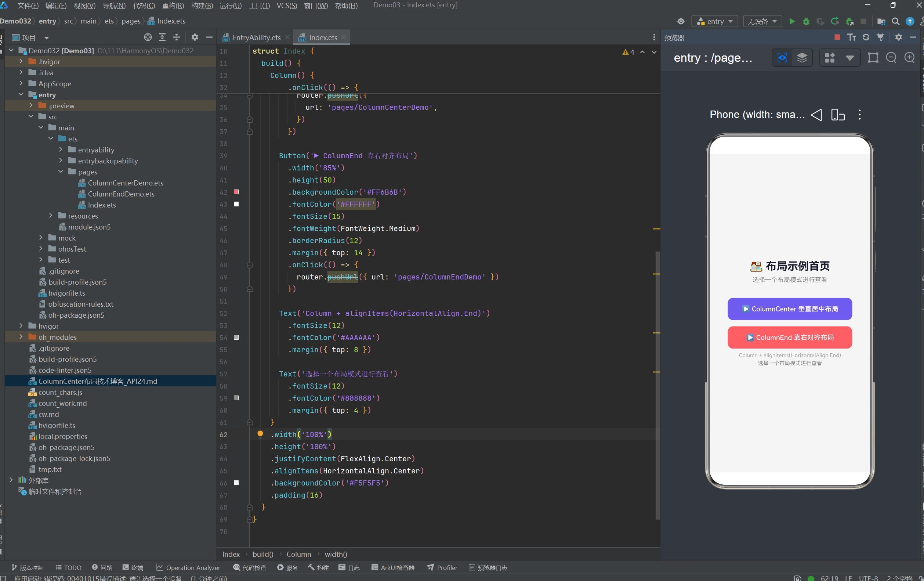Click the font size Tt icon in previewer

click(x=851, y=37)
